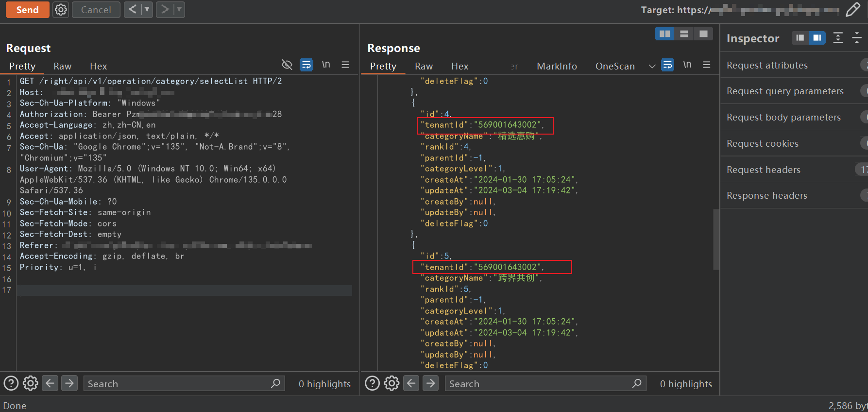The width and height of the screenshot is (868, 412).
Task: Click the orange Send button
Action: point(27,10)
